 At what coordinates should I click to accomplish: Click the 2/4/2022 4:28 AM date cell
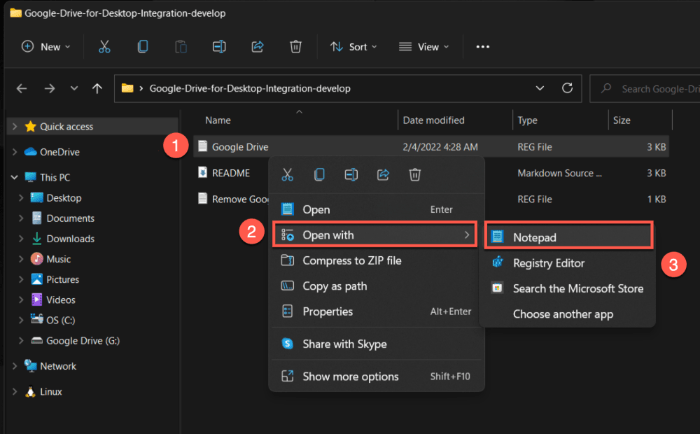coord(440,147)
